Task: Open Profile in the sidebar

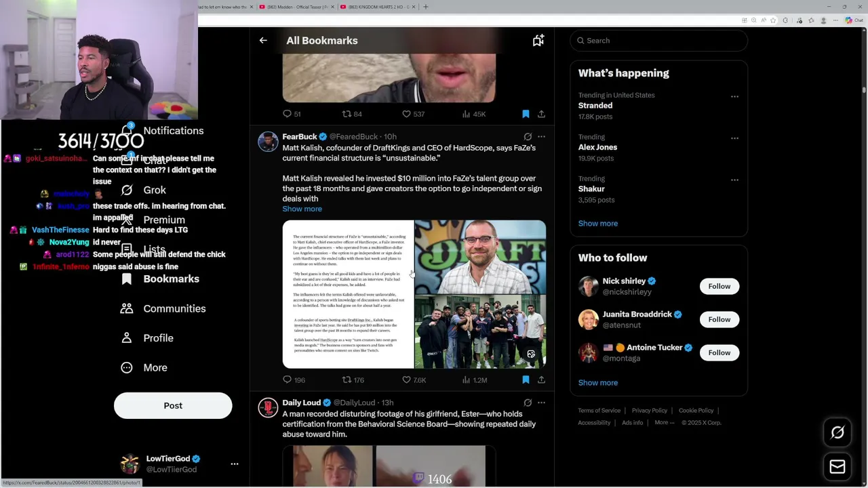Action: pyautogui.click(x=146, y=338)
